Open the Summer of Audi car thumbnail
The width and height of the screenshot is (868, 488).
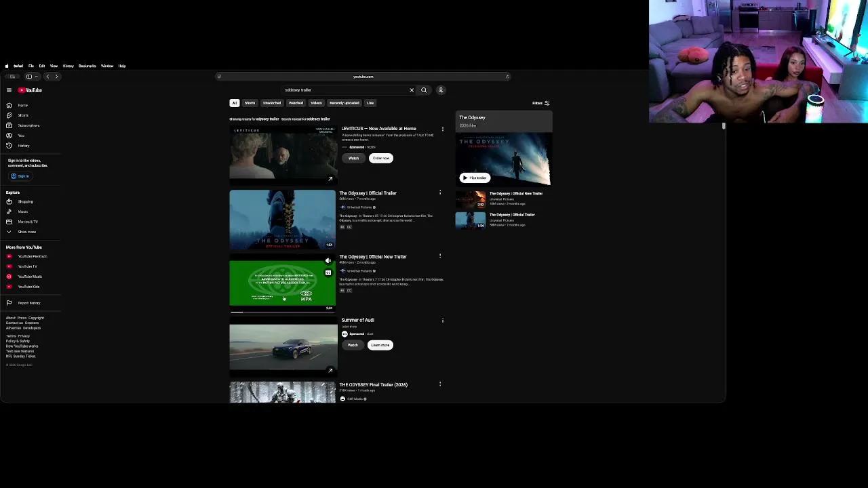(283, 348)
